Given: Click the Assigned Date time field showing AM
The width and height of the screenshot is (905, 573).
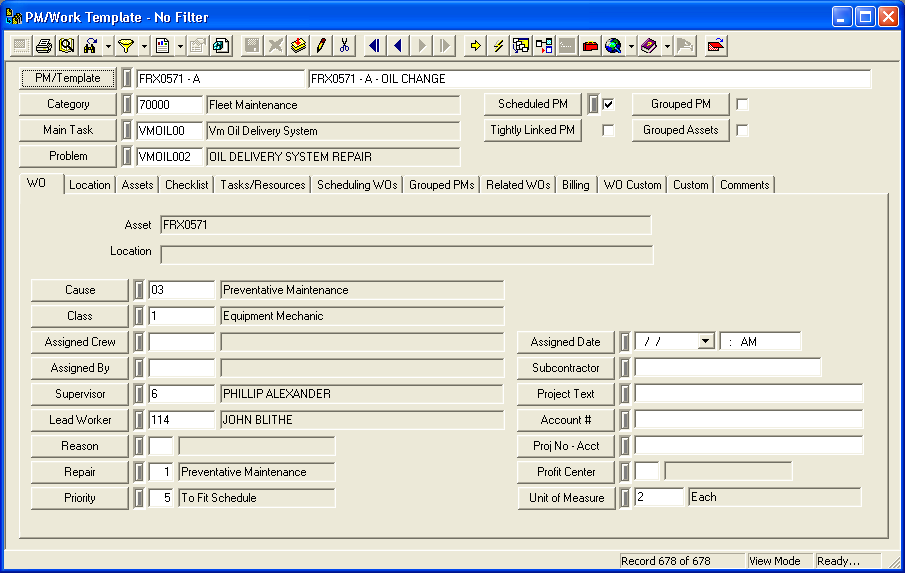Looking at the screenshot, I should pos(761,342).
